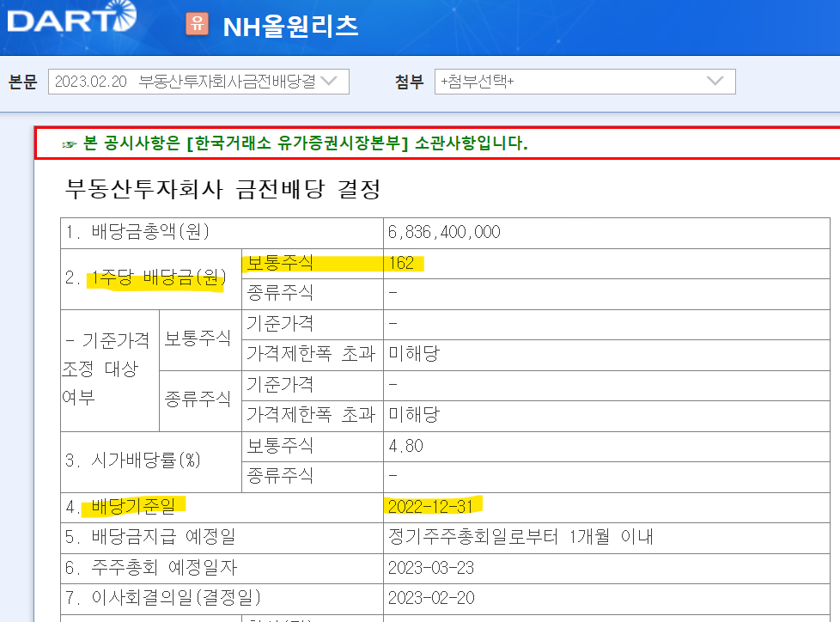Viewport: 840px width, 622px height.
Task: Select the heading 부동산투자회사 금전배당 결정
Action: [x=222, y=189]
